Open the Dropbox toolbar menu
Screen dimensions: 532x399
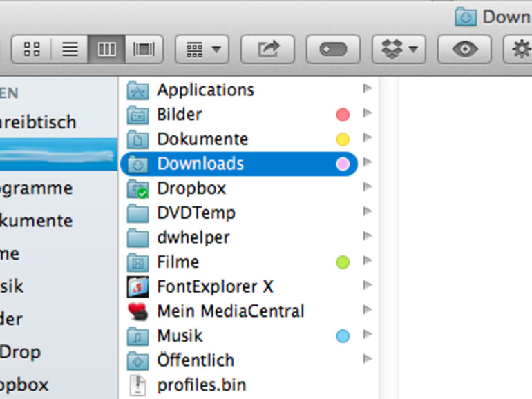coord(399,50)
